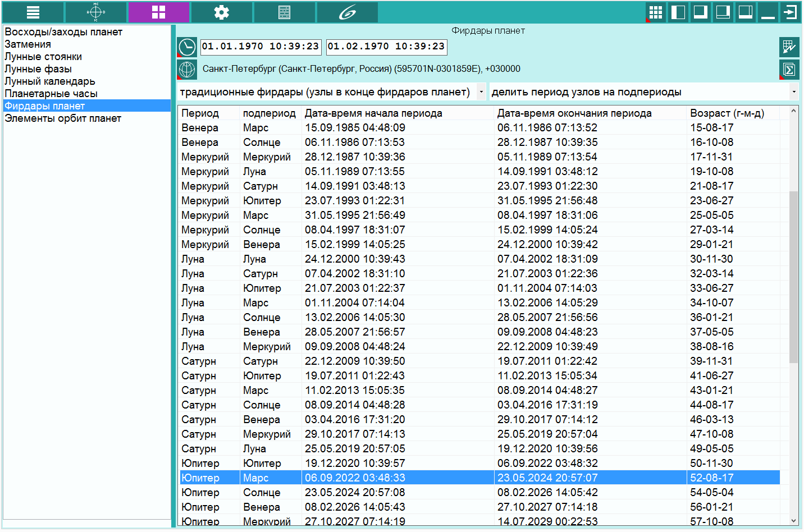Open the settings gear icon
804x532 pixels.
(x=221, y=12)
